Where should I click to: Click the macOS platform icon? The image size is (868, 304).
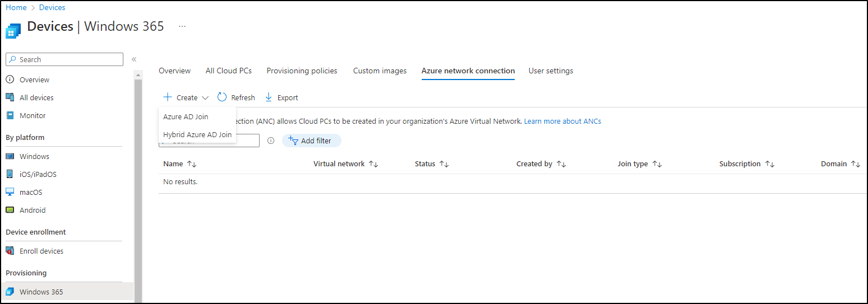click(10, 192)
